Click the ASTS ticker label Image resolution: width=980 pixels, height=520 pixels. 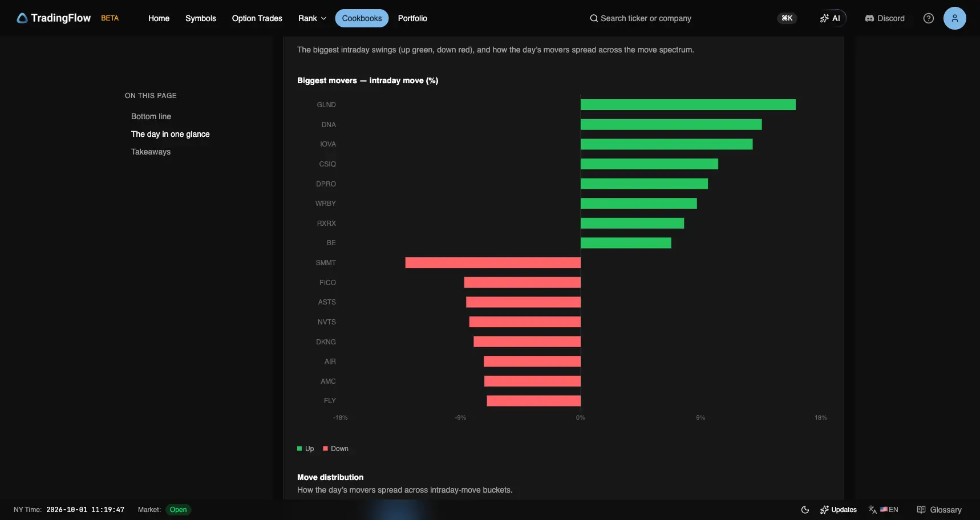327,302
